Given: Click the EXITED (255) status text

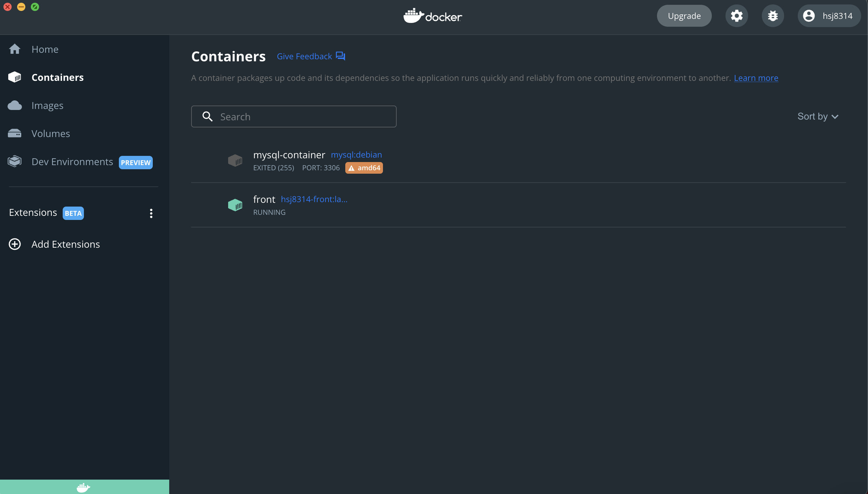Looking at the screenshot, I should [274, 168].
